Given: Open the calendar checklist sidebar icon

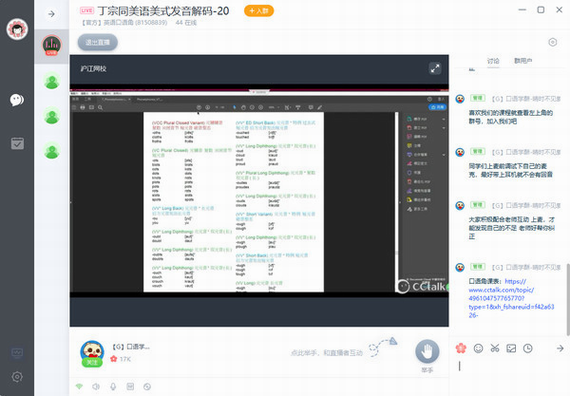Looking at the screenshot, I should (17, 143).
